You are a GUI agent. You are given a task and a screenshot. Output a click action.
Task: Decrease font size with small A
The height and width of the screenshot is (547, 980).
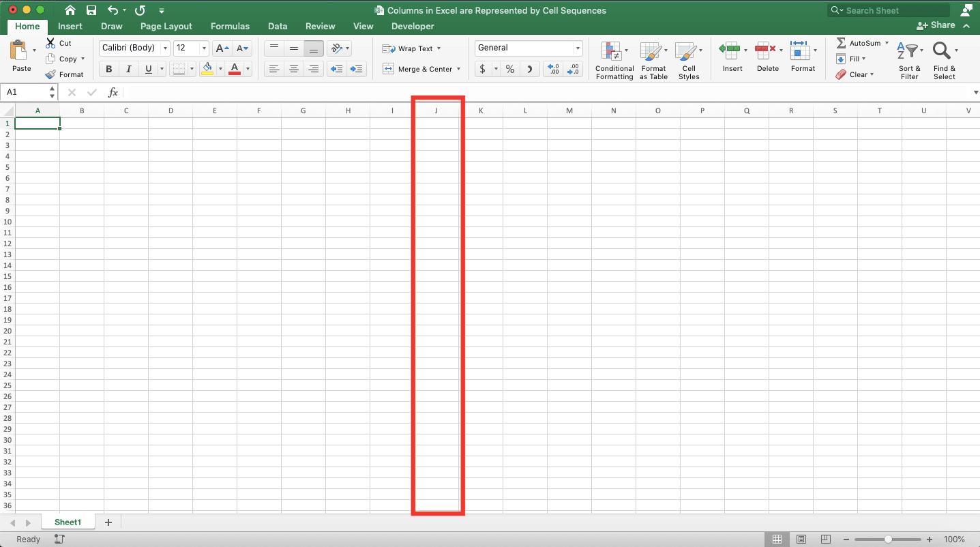[x=242, y=48]
